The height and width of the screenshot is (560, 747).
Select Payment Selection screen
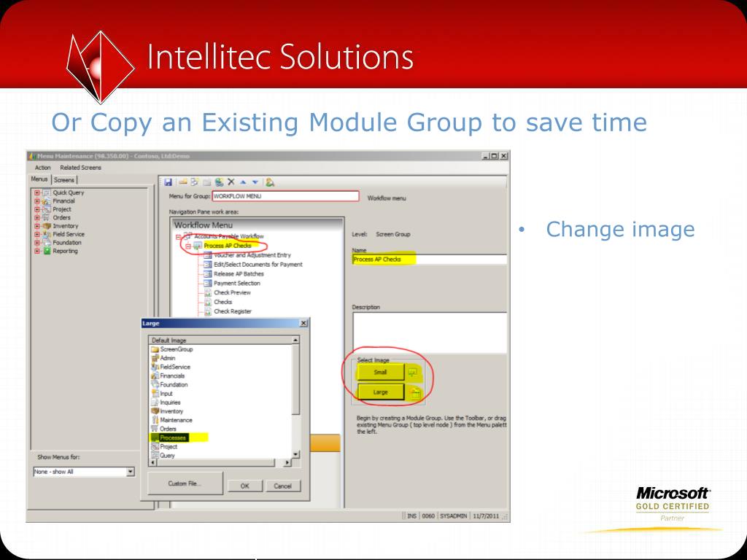237,284
